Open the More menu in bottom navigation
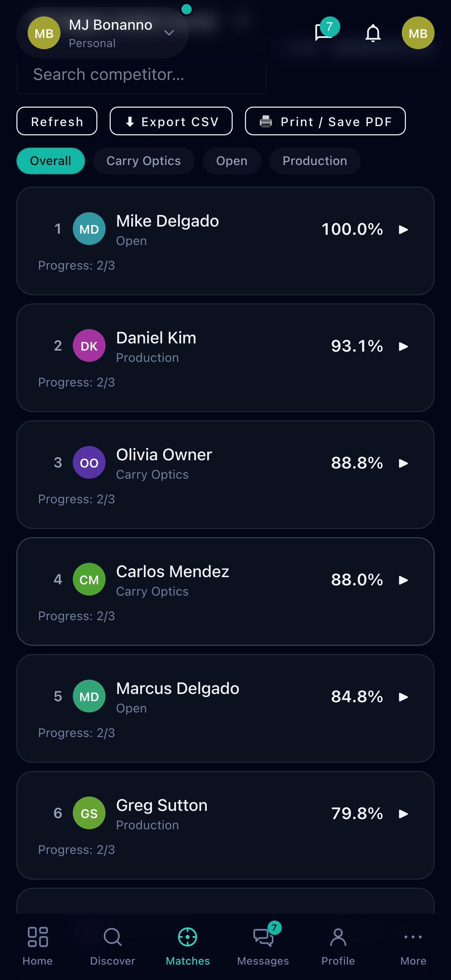This screenshot has width=451, height=980. point(413,946)
